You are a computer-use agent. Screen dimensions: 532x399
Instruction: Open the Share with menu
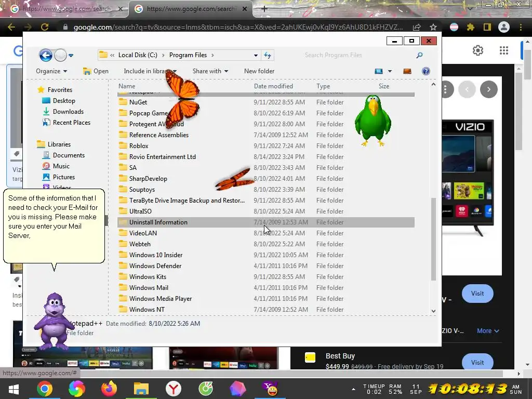(x=210, y=71)
